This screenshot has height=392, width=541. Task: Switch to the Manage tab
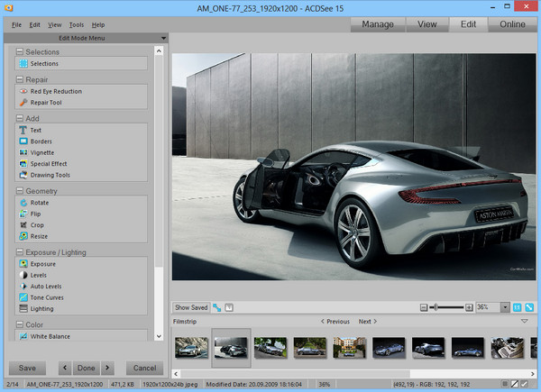point(377,24)
